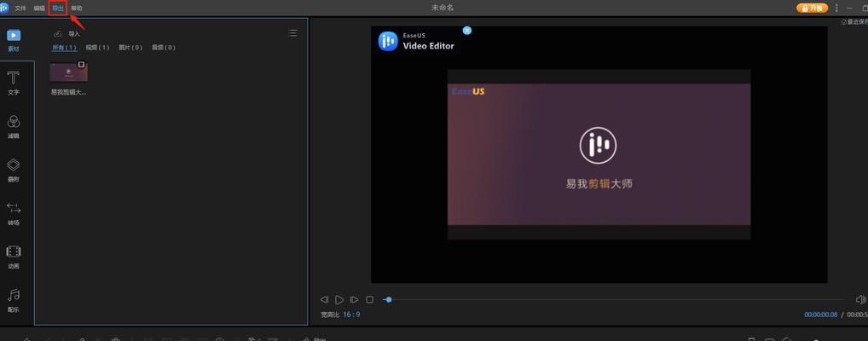This screenshot has width=868, height=341.
Task: Switch to the 视频(1) tab
Action: pos(97,48)
